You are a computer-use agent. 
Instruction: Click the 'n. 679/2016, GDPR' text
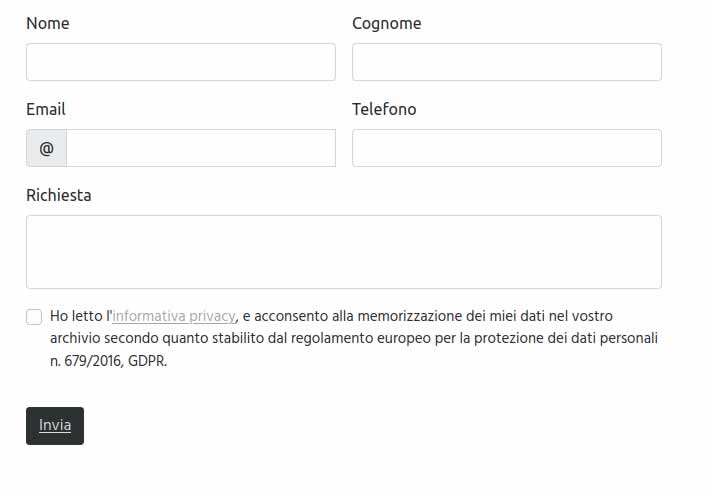point(108,362)
